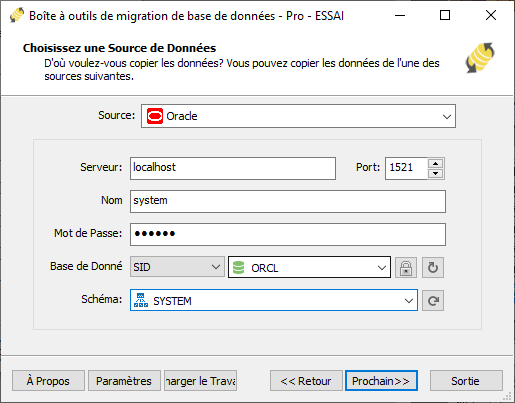Viewport: 515px width, 403px height.
Task: Expand the SID connection type dropdown
Action: coord(177,267)
